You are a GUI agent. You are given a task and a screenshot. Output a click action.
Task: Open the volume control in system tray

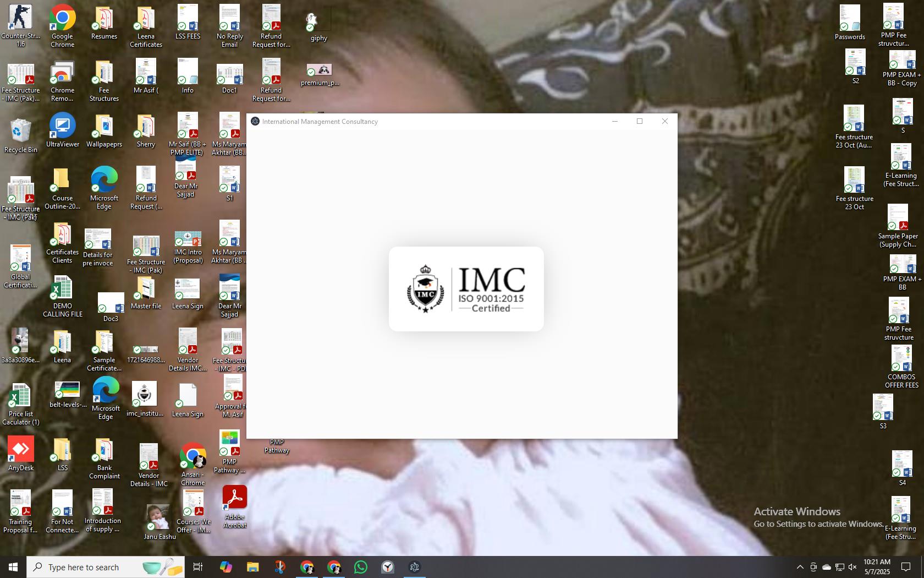[853, 567]
